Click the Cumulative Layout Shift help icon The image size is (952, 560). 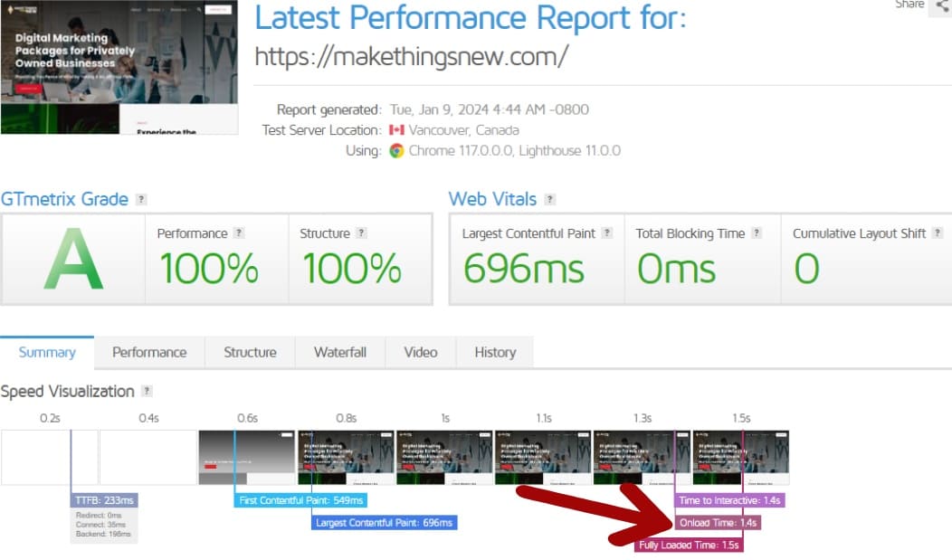(x=938, y=233)
